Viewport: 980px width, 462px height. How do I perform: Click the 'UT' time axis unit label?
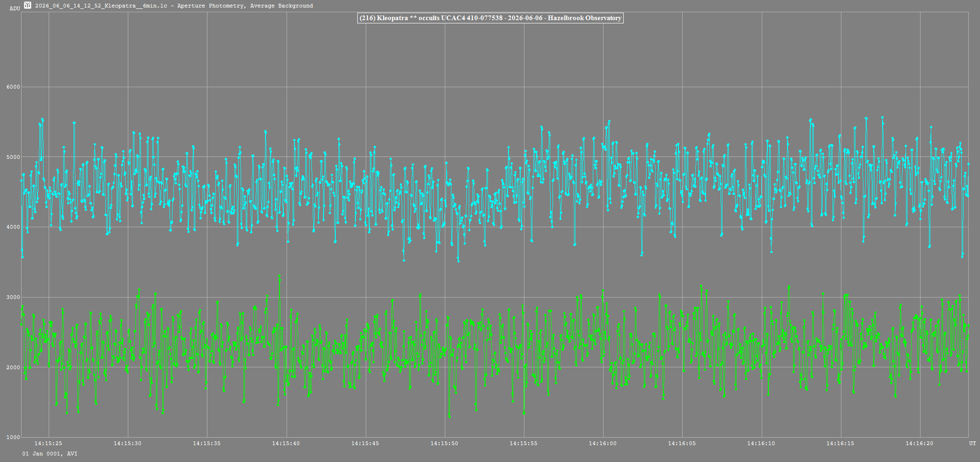[x=973, y=443]
